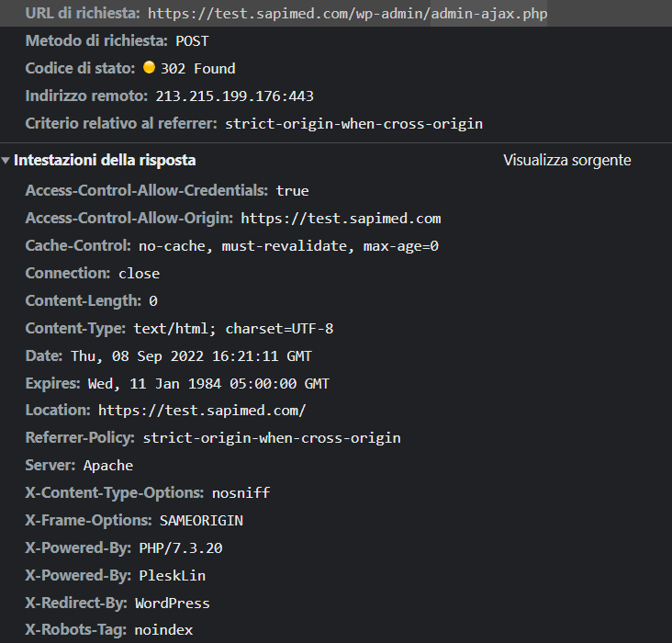This screenshot has height=643, width=672.
Task: Collapse the Intestazioni della risposta section
Action: (x=6, y=161)
